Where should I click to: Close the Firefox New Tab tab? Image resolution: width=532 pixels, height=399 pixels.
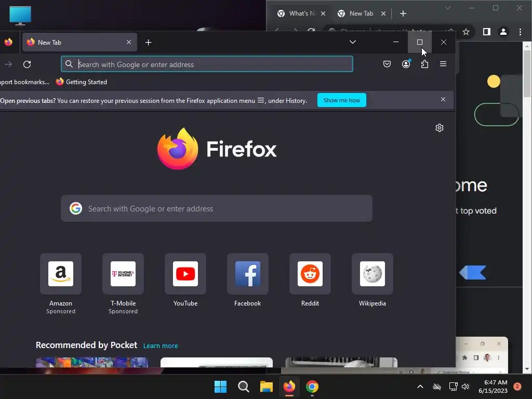(129, 42)
